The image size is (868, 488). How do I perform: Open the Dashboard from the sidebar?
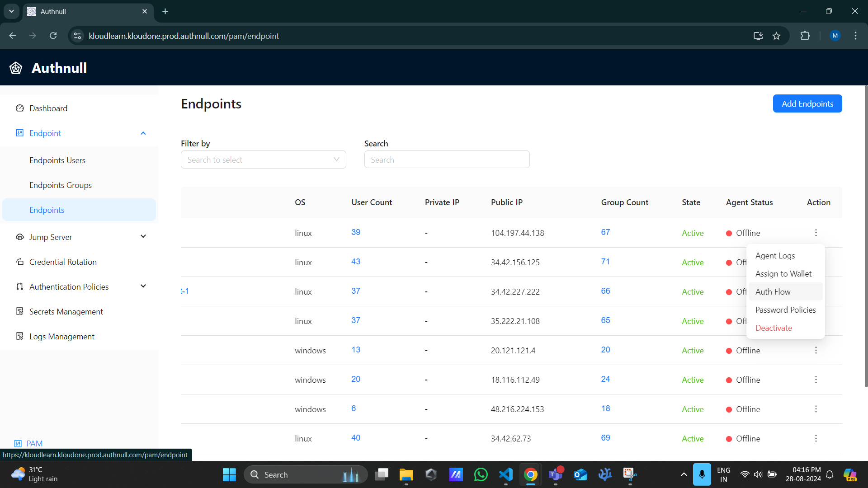click(48, 108)
